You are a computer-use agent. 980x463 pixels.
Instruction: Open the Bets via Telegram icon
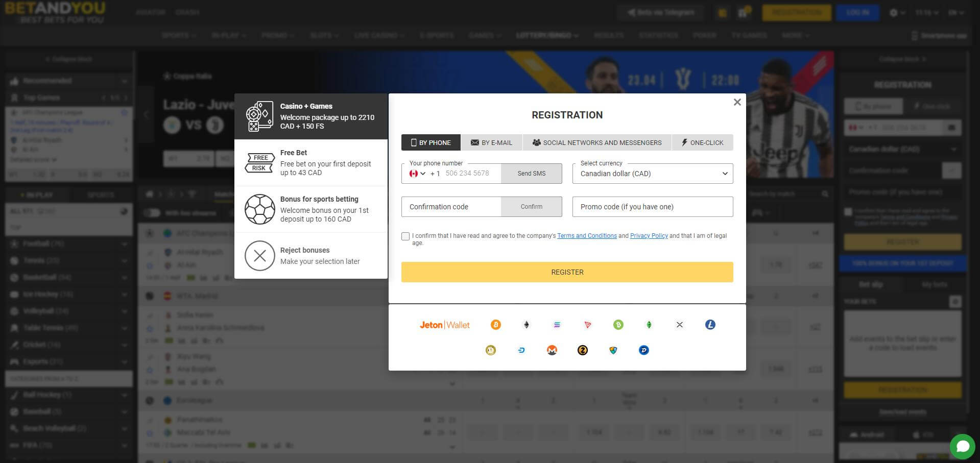pyautogui.click(x=631, y=12)
